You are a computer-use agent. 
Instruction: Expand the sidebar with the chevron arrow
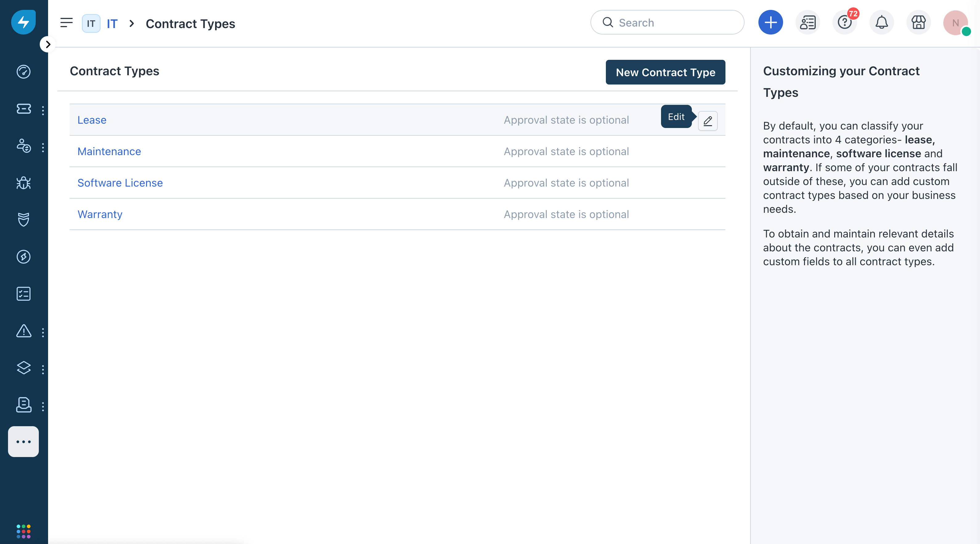click(47, 44)
